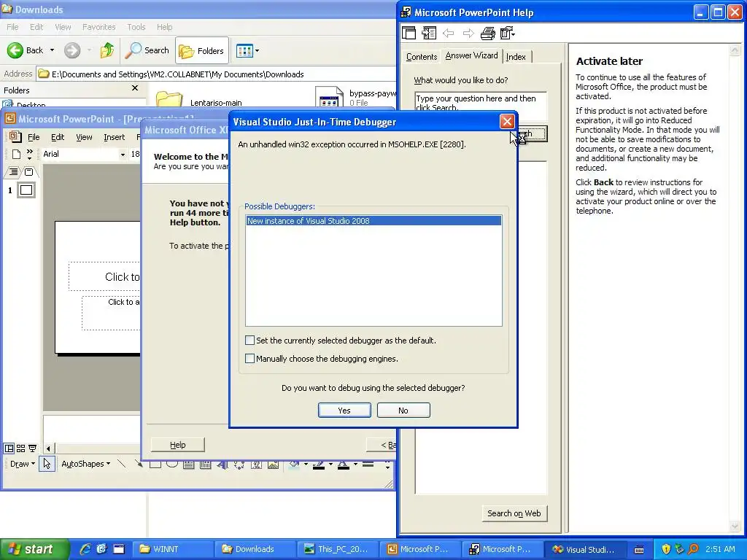Screen dimensions: 747x560
Task: Open the Font Color dropdown arrow
Action: [x=355, y=464]
